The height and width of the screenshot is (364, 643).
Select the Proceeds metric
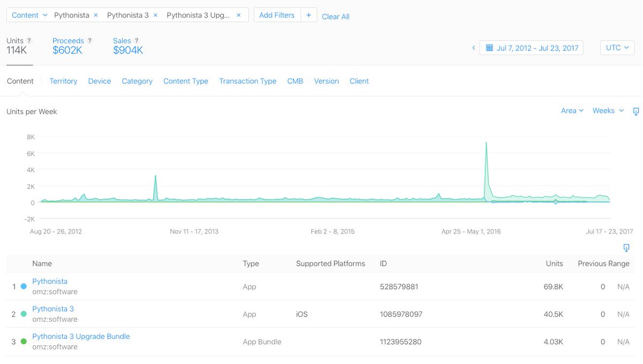tap(72, 46)
